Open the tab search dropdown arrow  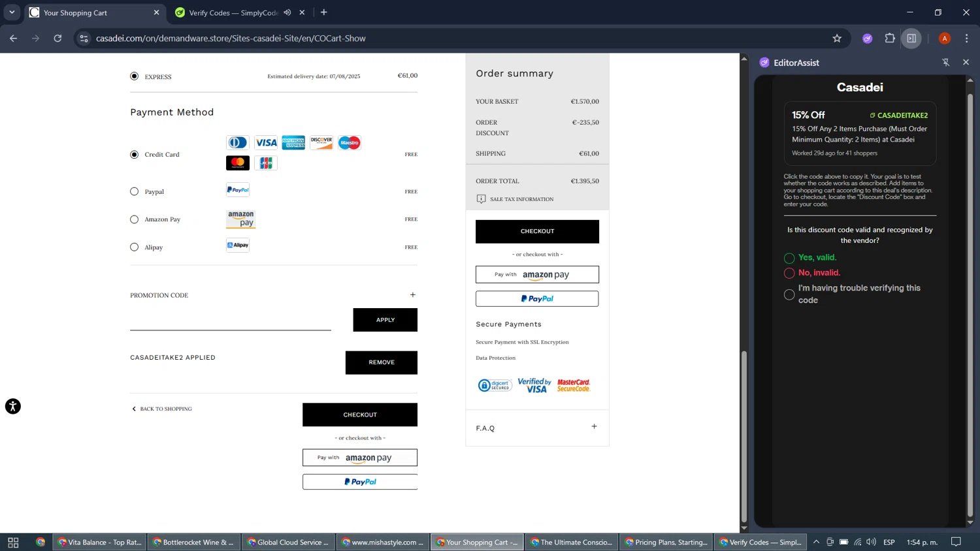[12, 12]
